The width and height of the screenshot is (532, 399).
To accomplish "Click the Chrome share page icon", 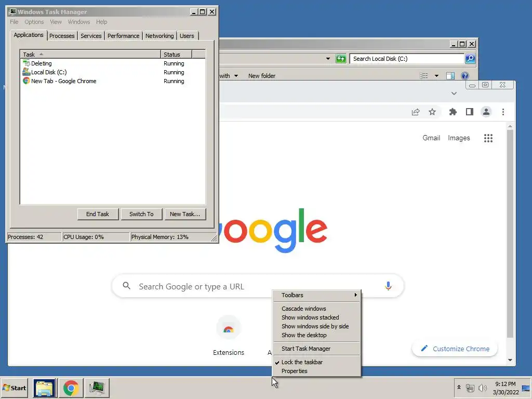I will [416, 112].
